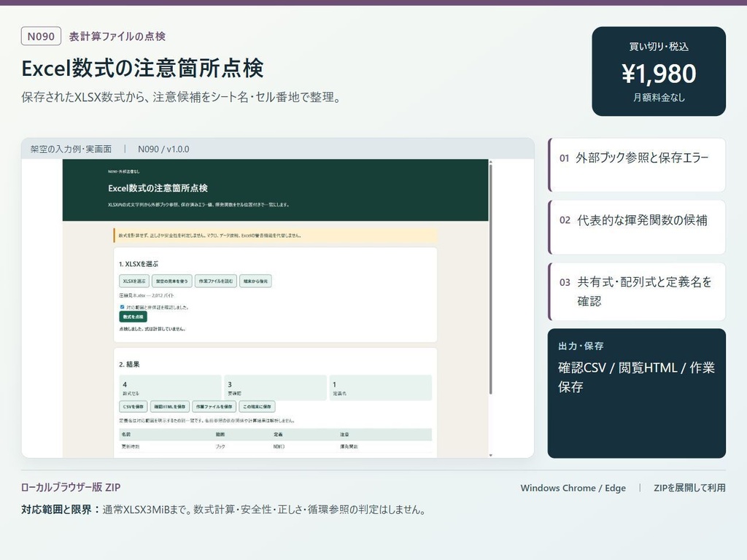The image size is (747, 560).
Task: Click the preview pane vertical scrollbar thumb
Action: 491,279
